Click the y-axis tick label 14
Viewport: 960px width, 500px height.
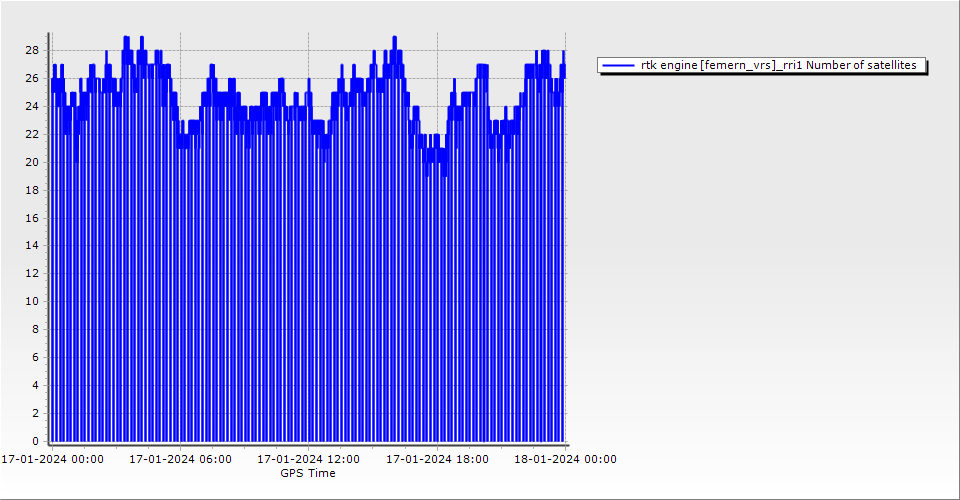click(x=32, y=245)
